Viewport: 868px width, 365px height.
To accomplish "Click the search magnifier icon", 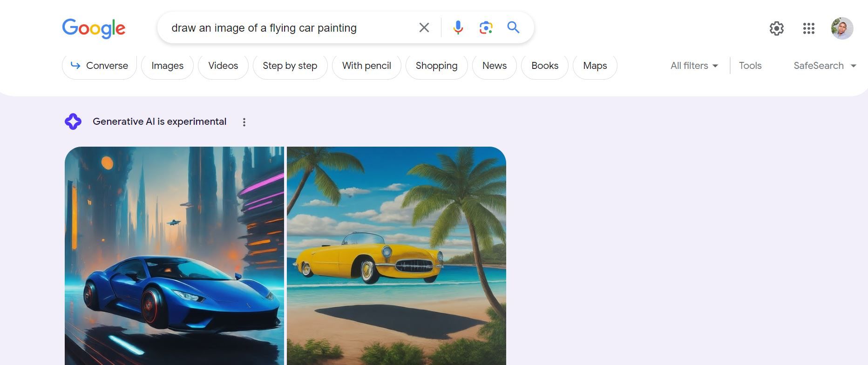I will [x=513, y=27].
